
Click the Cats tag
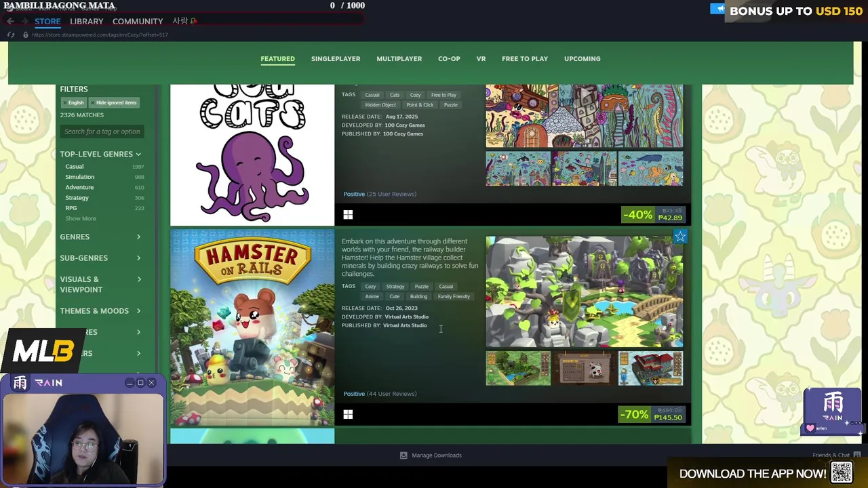(395, 95)
